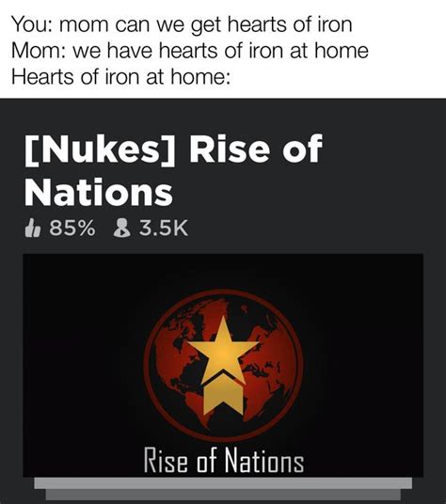Click the [Nukes] tag in title
Screen dimensions: 446x504
100,150
